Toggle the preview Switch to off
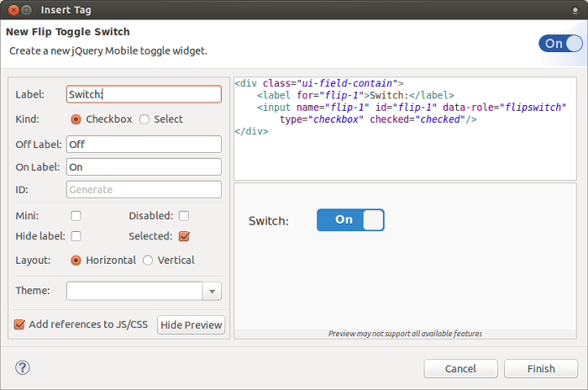 point(350,220)
